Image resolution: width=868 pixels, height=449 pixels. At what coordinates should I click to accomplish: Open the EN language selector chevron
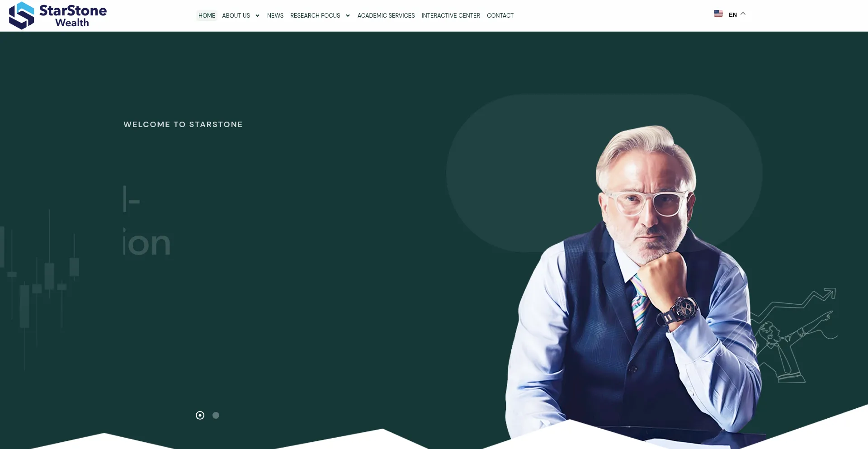pos(743,14)
